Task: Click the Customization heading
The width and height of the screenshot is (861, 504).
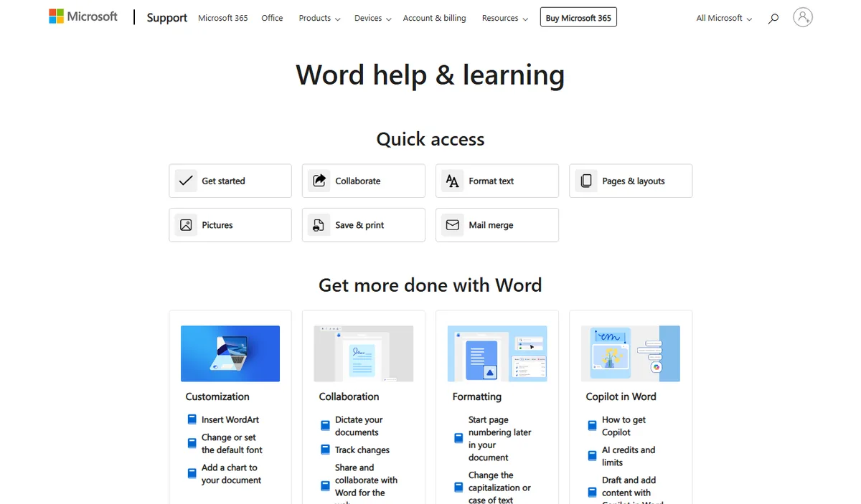Action: pyautogui.click(x=217, y=396)
